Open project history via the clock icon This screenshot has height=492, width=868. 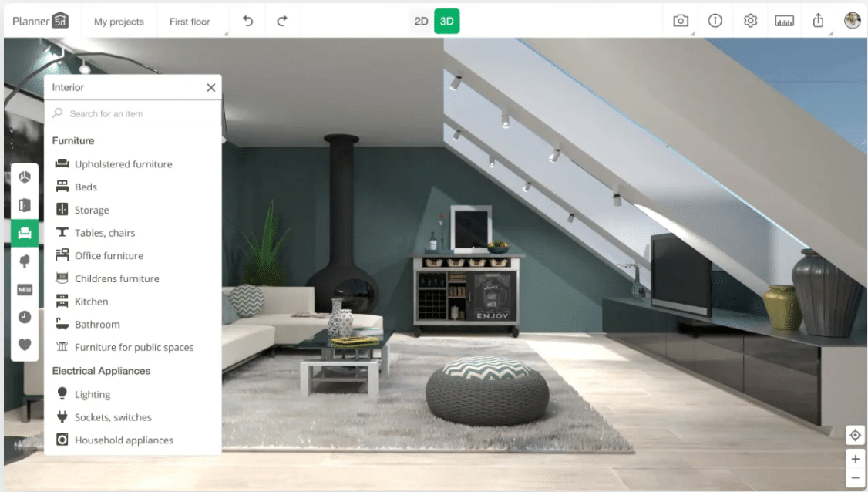[x=24, y=318]
